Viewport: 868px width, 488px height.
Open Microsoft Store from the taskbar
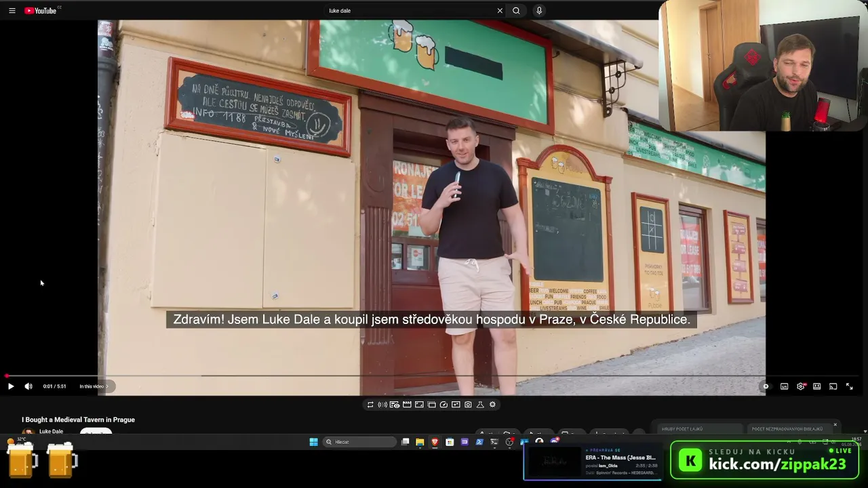450,442
